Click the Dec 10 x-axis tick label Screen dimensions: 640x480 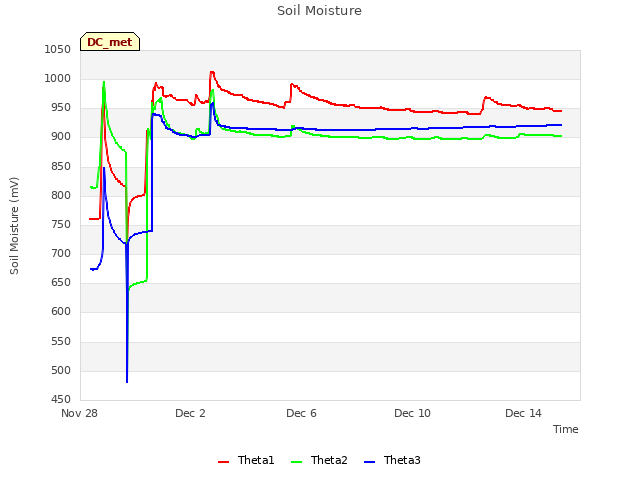412,413
